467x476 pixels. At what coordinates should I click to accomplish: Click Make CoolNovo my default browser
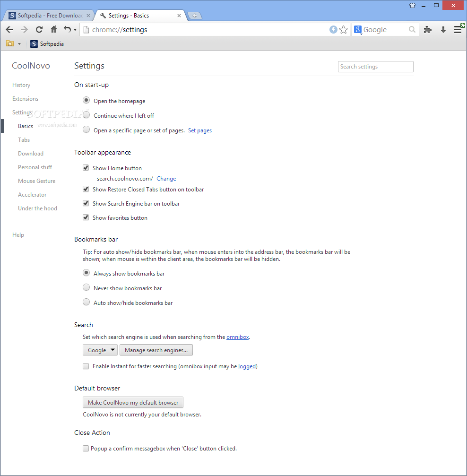click(133, 403)
